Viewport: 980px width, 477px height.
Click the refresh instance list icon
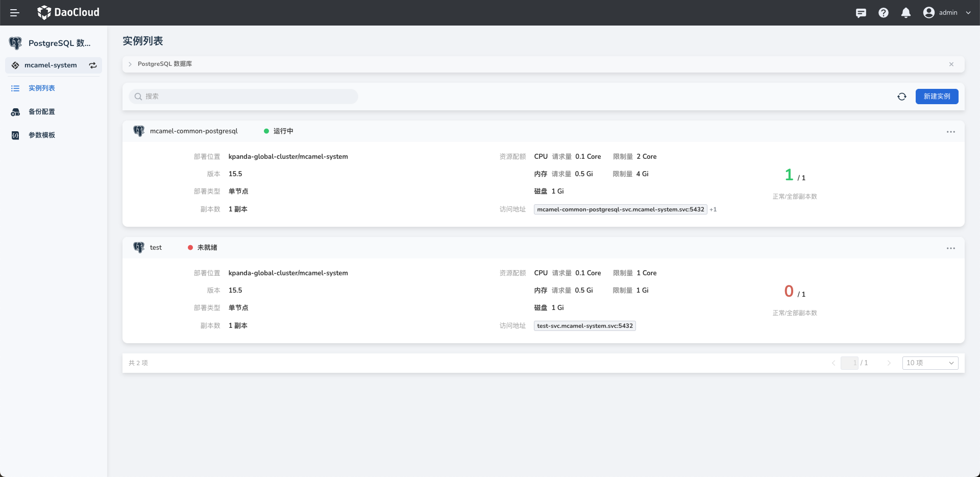click(901, 97)
